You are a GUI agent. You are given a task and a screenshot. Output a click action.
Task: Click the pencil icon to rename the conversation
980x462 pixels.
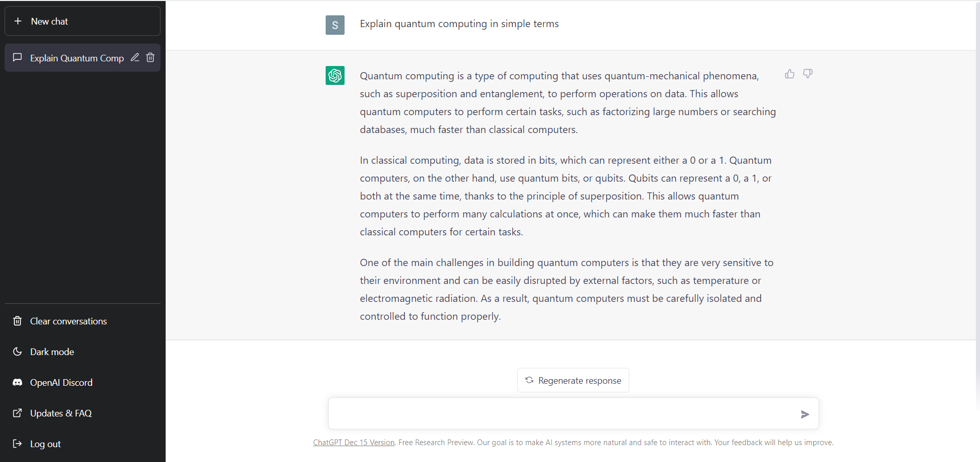tap(134, 57)
